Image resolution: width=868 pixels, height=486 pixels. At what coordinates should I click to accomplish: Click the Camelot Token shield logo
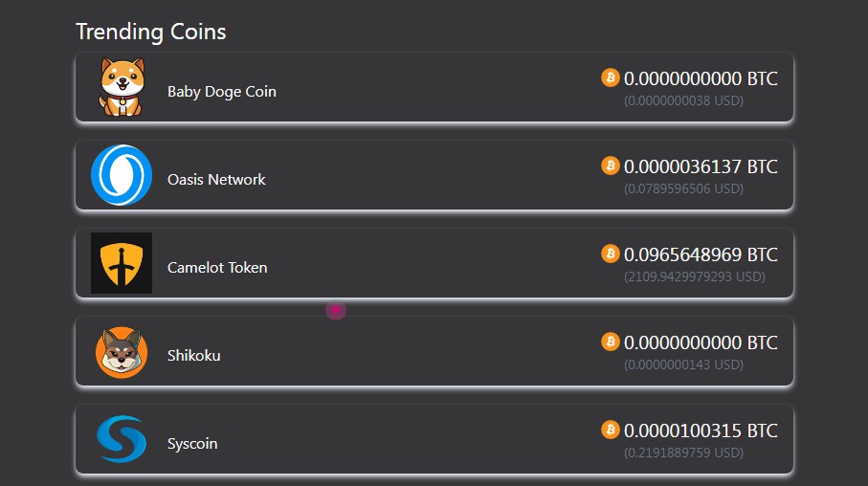(122, 263)
